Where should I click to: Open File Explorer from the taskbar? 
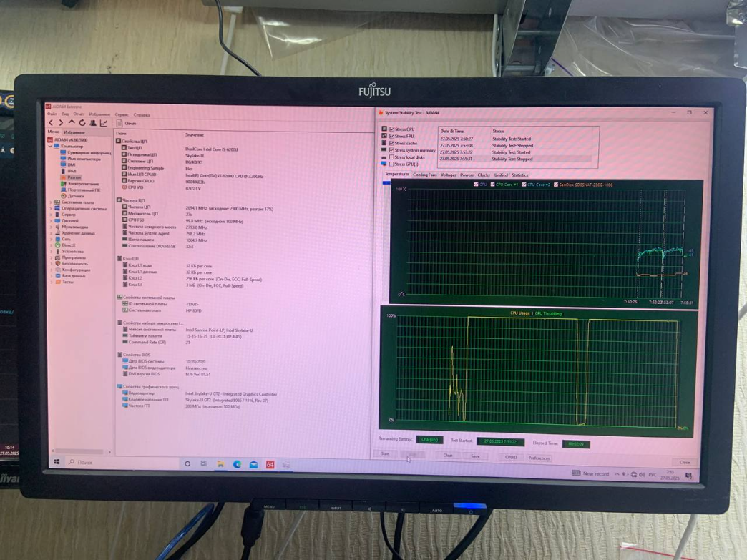[220, 464]
